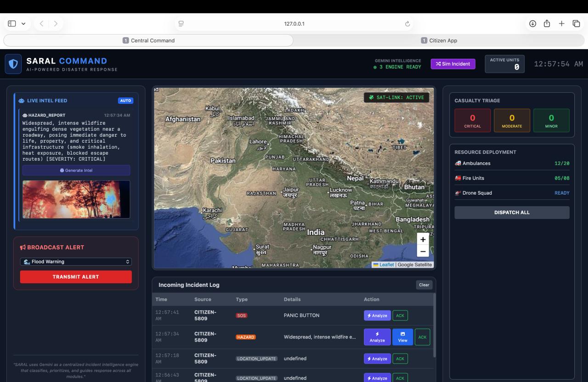Analyze the PANIC BUTTON SOS incident
Screen dimensions: 588x382
pos(377,315)
